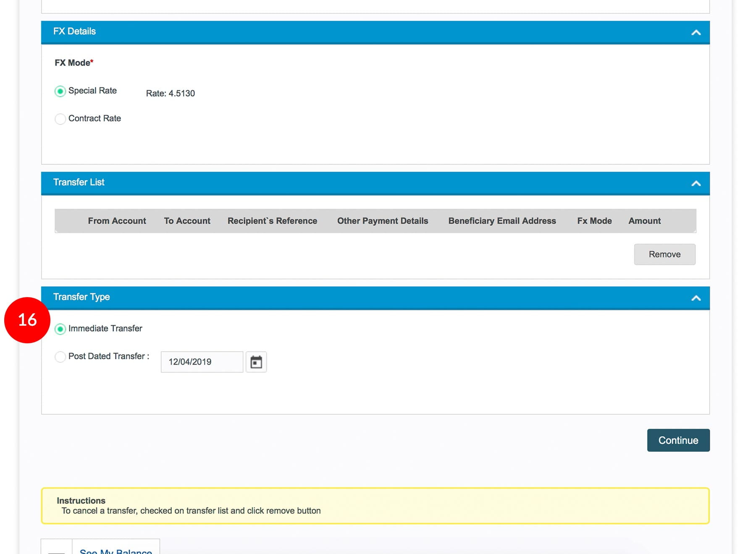This screenshot has width=756, height=554.
Task: Choose the Contract Rate option
Action: click(x=60, y=119)
